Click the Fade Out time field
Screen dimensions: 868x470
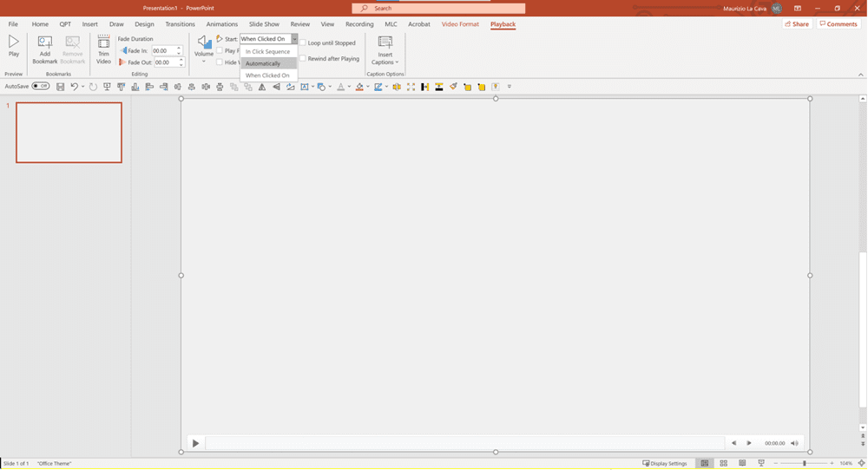(x=165, y=62)
